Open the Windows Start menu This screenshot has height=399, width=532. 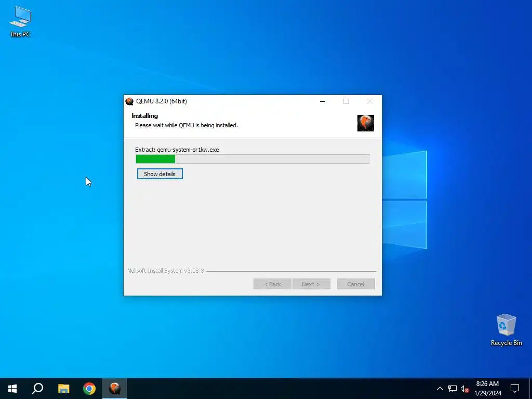[12, 389]
